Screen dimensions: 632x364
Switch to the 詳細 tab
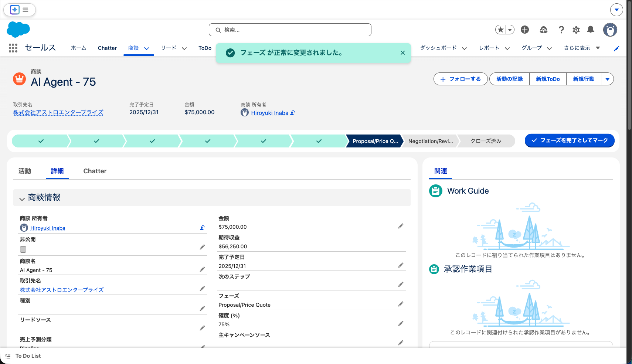pos(57,171)
